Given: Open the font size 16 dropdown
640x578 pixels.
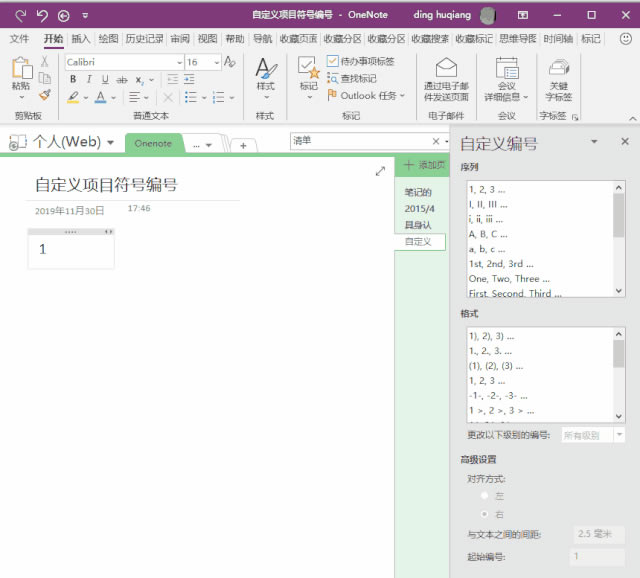Looking at the screenshot, I should [216, 62].
